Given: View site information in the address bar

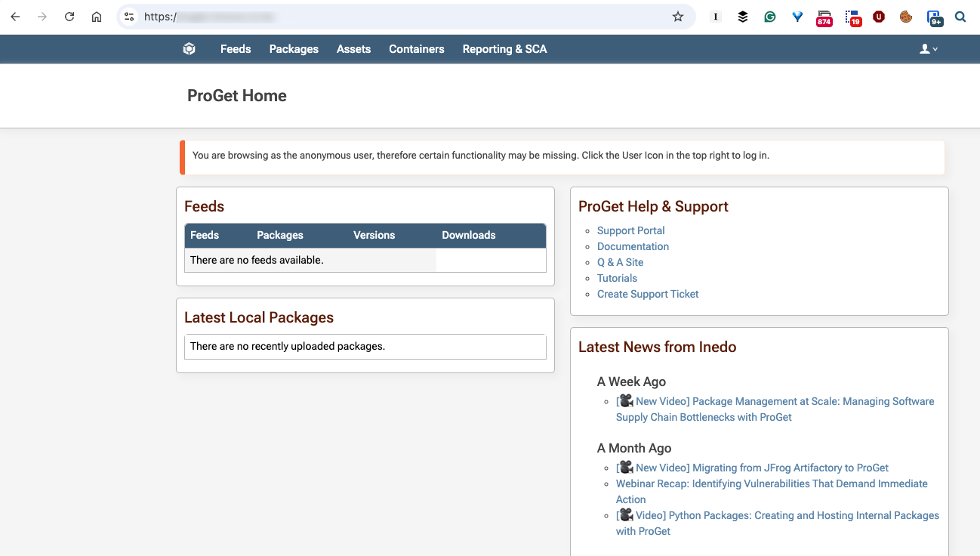Looking at the screenshot, I should pyautogui.click(x=129, y=17).
